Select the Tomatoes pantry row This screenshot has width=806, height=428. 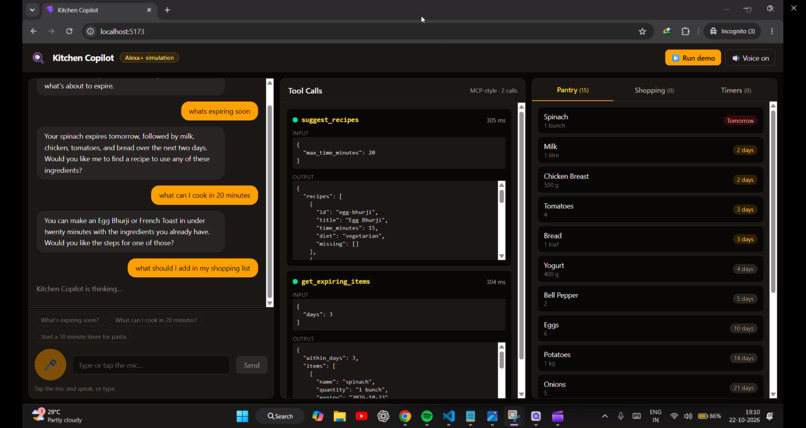(x=650, y=210)
